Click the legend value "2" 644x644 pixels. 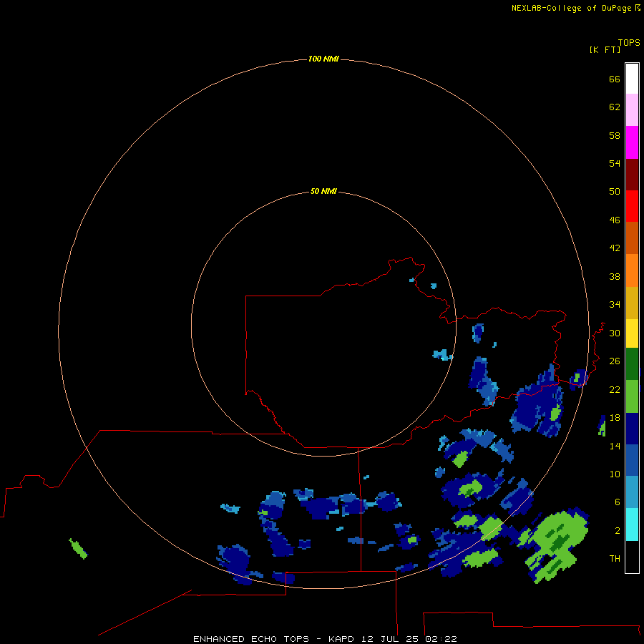tap(618, 531)
